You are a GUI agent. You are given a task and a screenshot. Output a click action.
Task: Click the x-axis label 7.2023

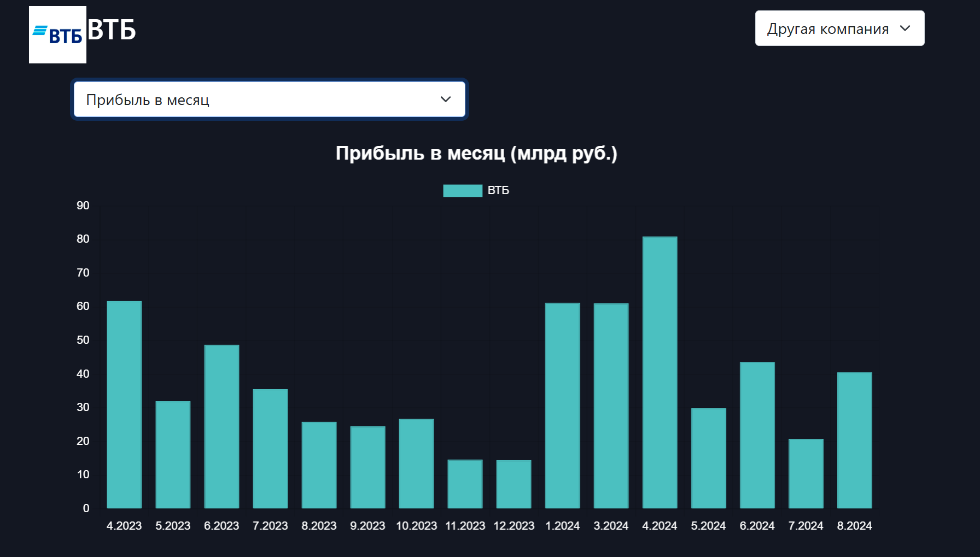coord(270,526)
